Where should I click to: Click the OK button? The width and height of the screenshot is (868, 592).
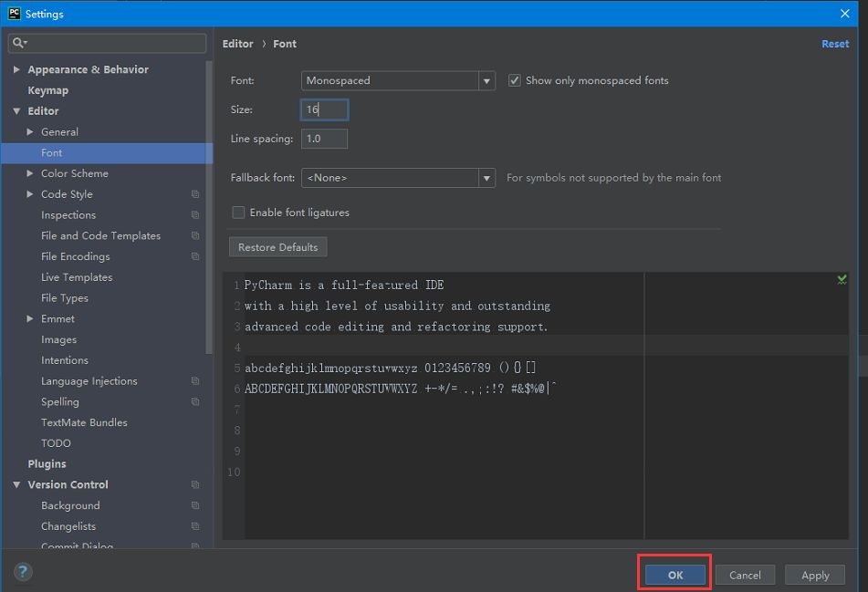tap(675, 575)
